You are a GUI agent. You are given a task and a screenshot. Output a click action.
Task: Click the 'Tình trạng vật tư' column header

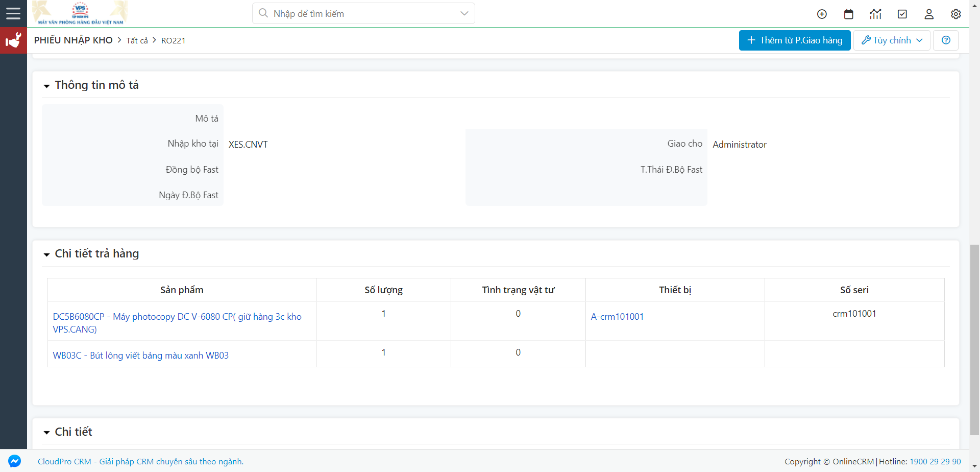coord(518,290)
